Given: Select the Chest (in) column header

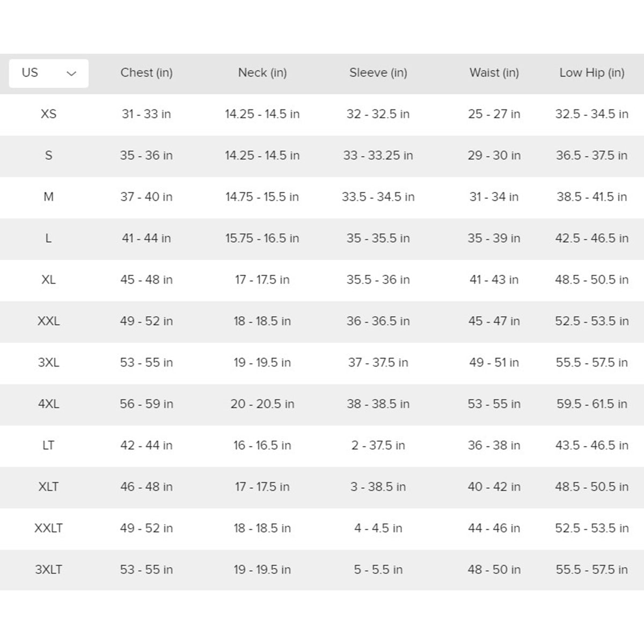Looking at the screenshot, I should click(x=147, y=72).
